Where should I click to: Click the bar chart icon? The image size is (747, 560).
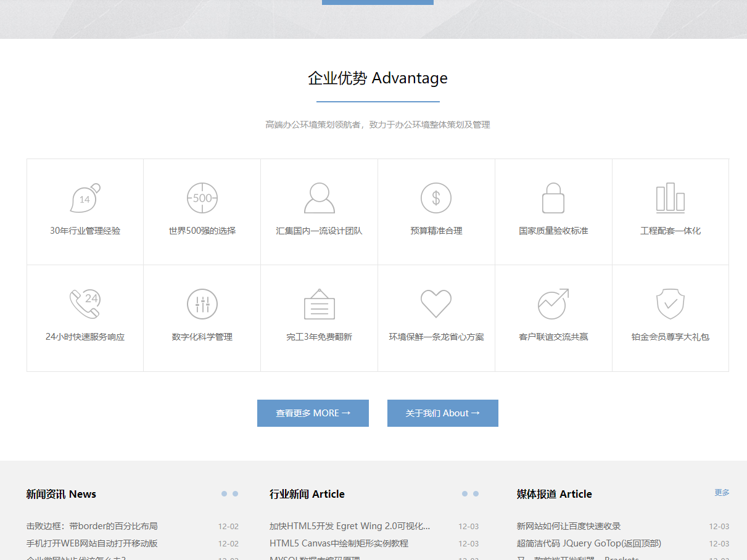671,199
